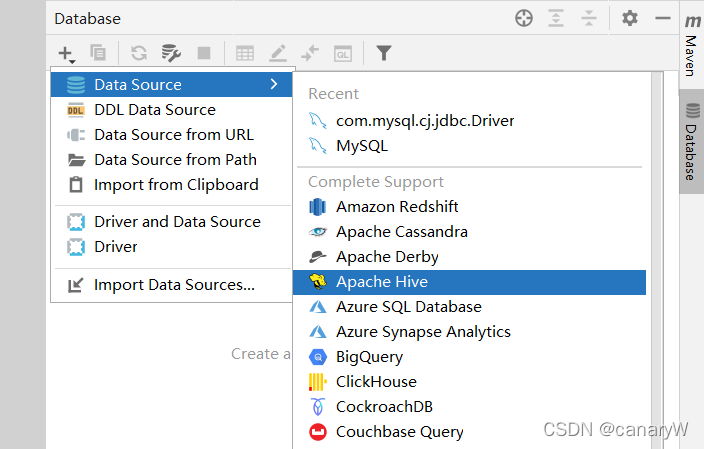Choose Data Source from URL
This screenshot has width=704, height=449.
tap(172, 135)
